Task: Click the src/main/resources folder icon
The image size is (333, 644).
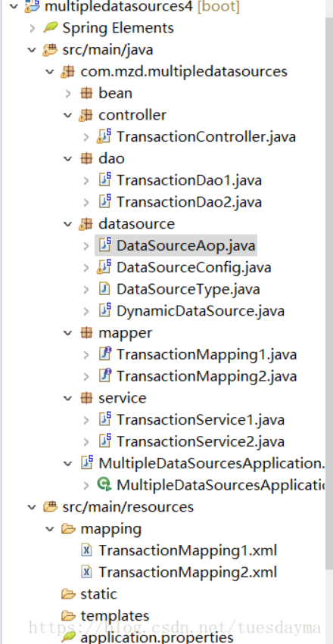Action: [50, 507]
